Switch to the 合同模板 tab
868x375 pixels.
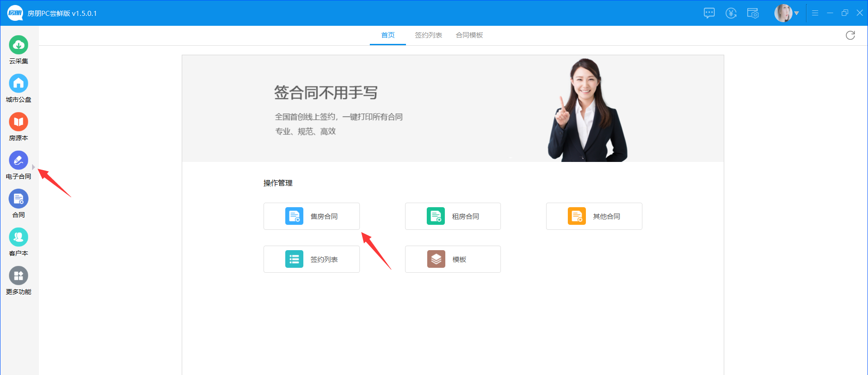(x=469, y=35)
